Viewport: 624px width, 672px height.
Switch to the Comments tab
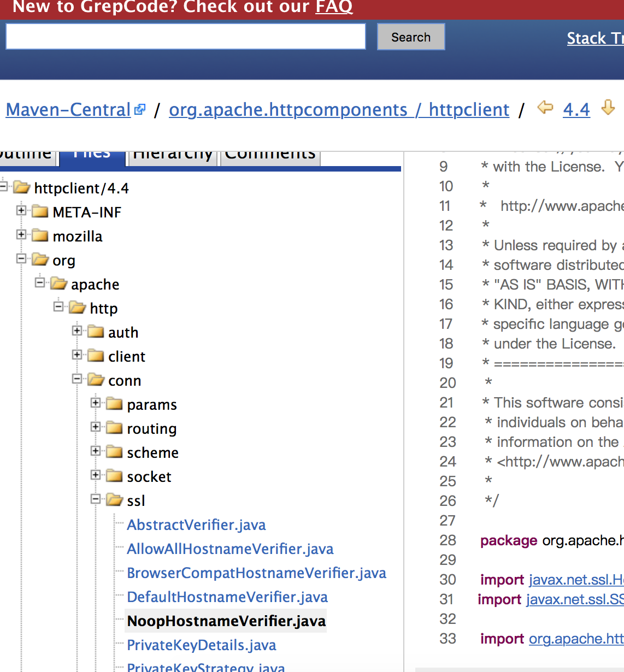point(270,155)
